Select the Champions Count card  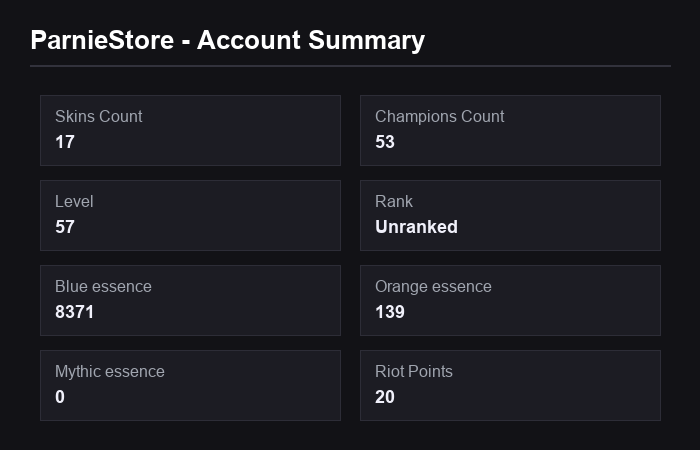(510, 130)
